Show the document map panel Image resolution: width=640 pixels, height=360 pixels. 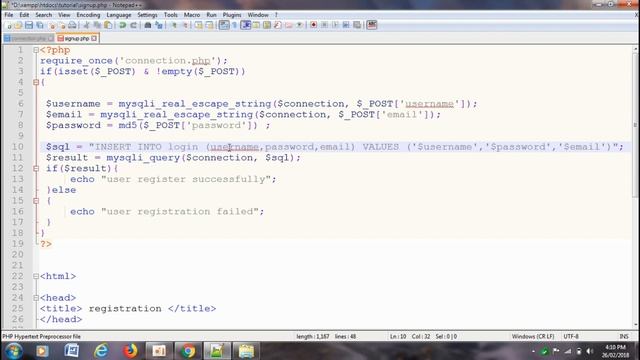tap(267, 25)
